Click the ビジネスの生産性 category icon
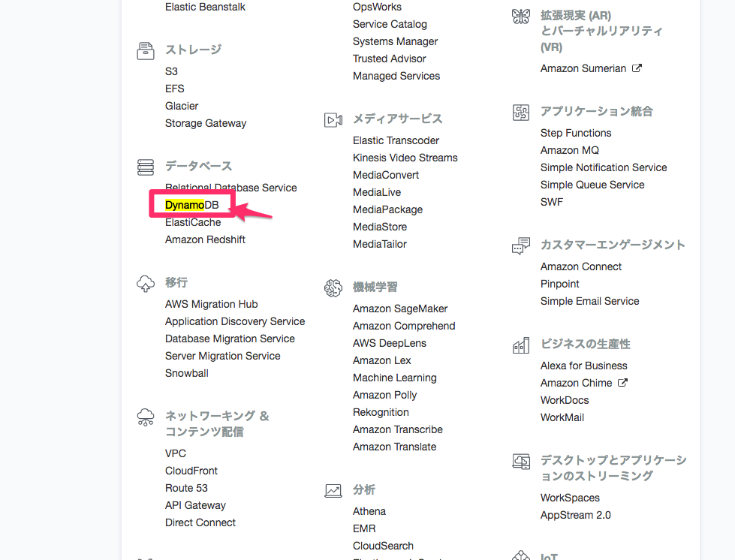This screenshot has height=560, width=735. click(x=521, y=345)
